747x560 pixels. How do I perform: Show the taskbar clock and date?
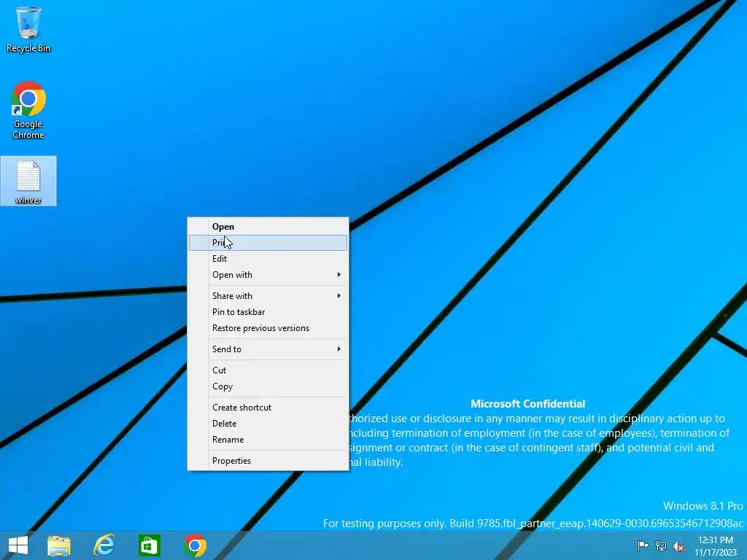tap(715, 546)
